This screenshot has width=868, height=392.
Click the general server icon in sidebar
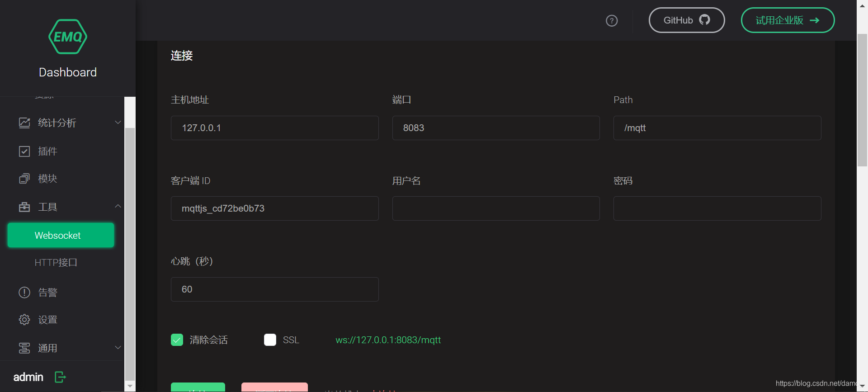point(24,348)
